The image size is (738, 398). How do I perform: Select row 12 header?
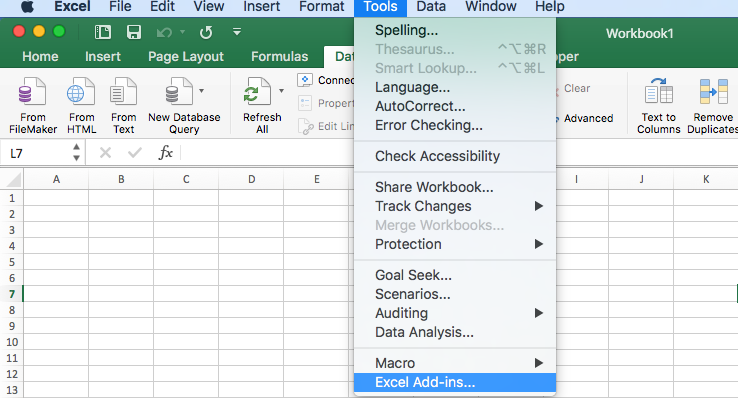pyautogui.click(x=12, y=374)
